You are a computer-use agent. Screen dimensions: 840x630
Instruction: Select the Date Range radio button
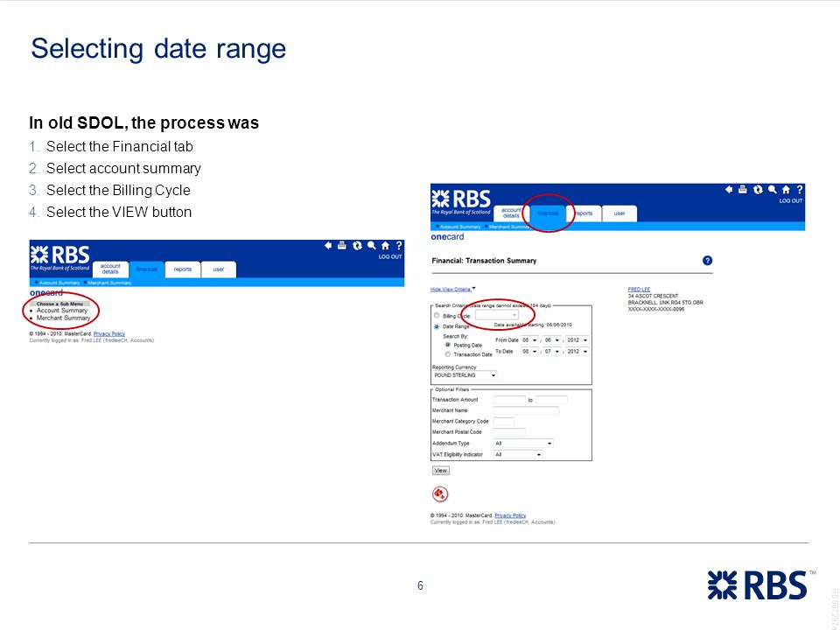tap(437, 326)
